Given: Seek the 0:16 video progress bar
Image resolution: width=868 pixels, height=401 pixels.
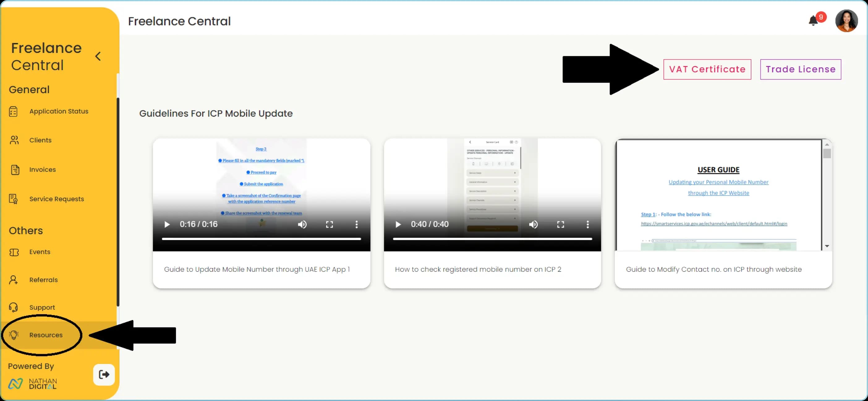Looking at the screenshot, I should pyautogui.click(x=262, y=239).
